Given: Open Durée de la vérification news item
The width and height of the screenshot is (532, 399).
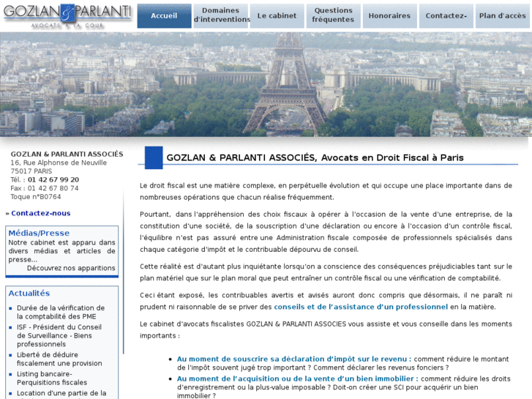Looking at the screenshot, I should (x=61, y=312).
